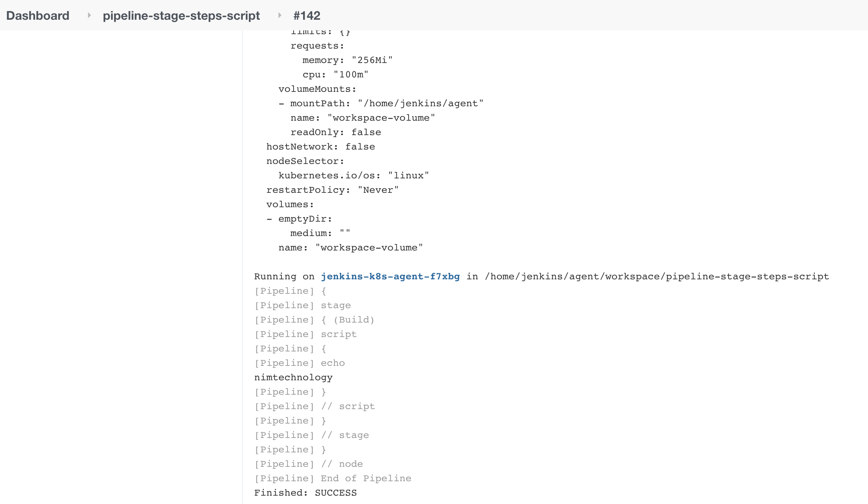Open the pipeline-stage-steps-script breadcrumb
This screenshot has width=868, height=504.
(181, 16)
